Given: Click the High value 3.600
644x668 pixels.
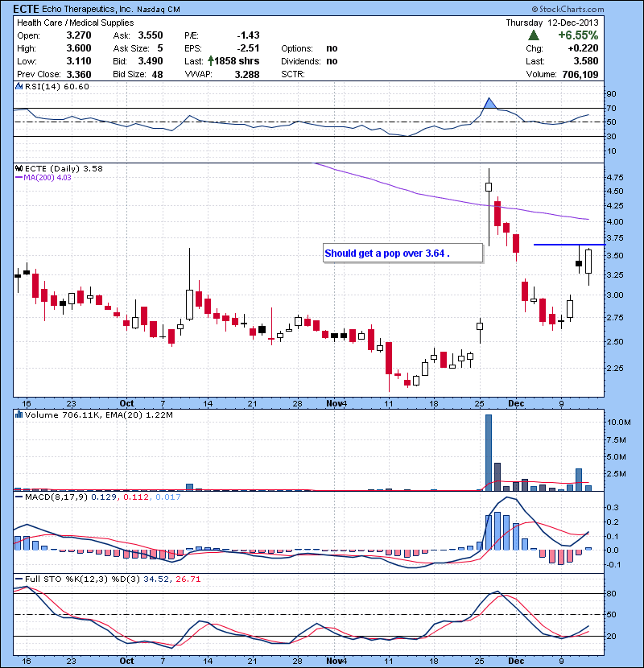Looking at the screenshot, I should tap(79, 48).
